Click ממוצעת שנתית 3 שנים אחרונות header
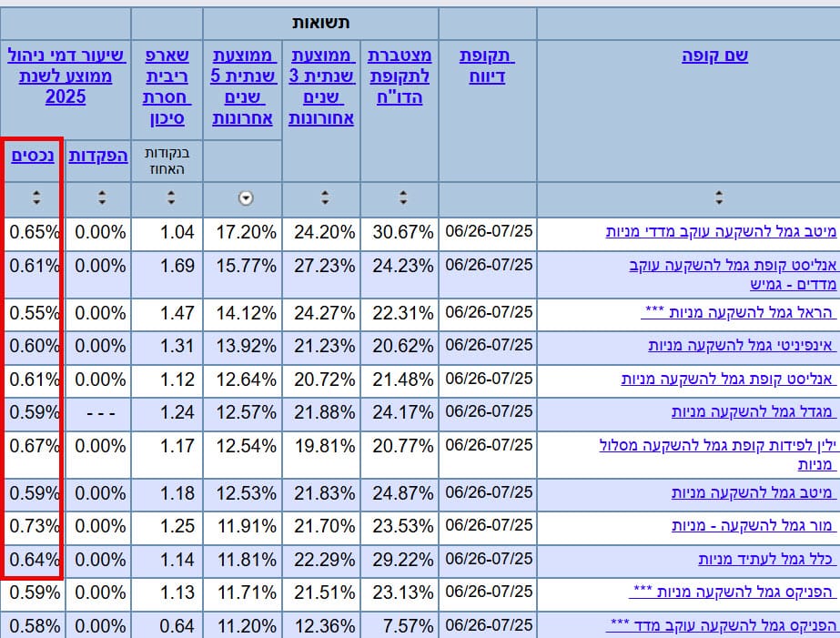Viewport: 840px width, 638px height. tap(321, 86)
